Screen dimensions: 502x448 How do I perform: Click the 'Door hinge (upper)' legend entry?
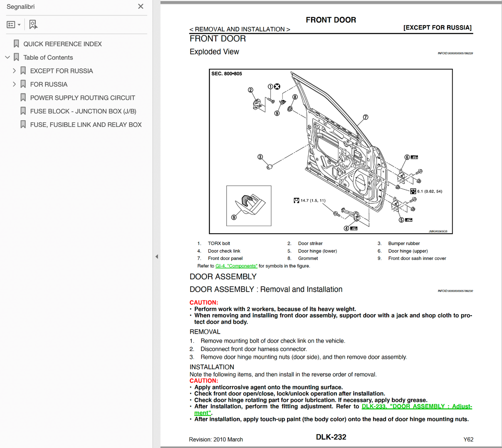click(408, 251)
